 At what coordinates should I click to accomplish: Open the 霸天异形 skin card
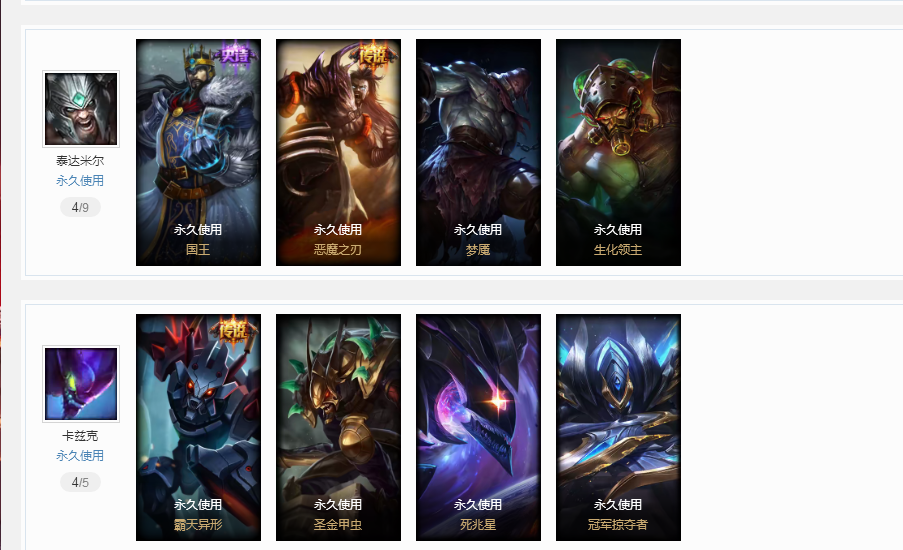[198, 427]
